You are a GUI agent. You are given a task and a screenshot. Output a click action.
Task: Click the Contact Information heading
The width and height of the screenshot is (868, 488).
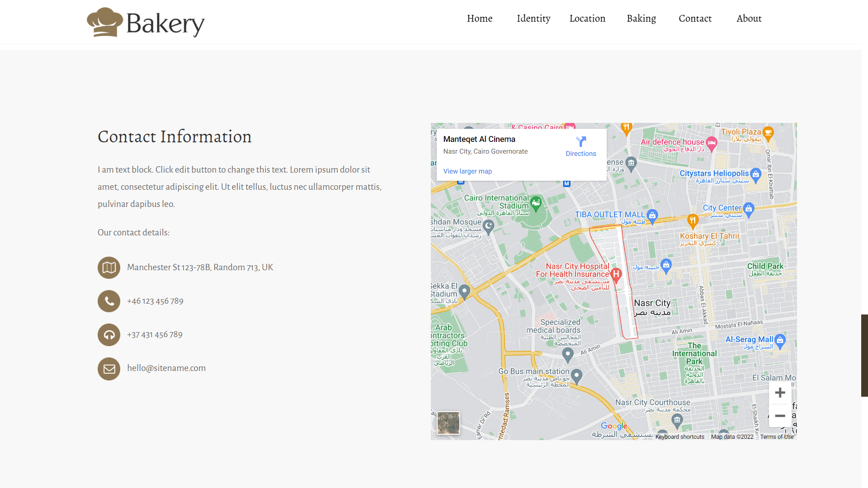point(175,136)
